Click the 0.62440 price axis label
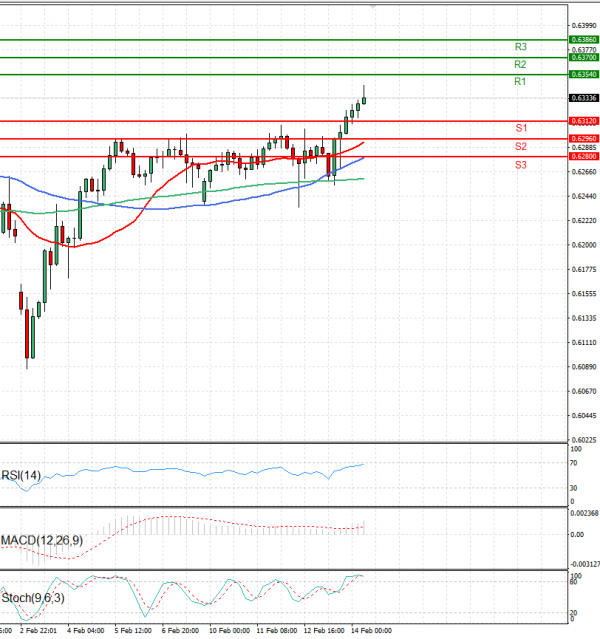The width and height of the screenshot is (600, 639). (x=584, y=196)
